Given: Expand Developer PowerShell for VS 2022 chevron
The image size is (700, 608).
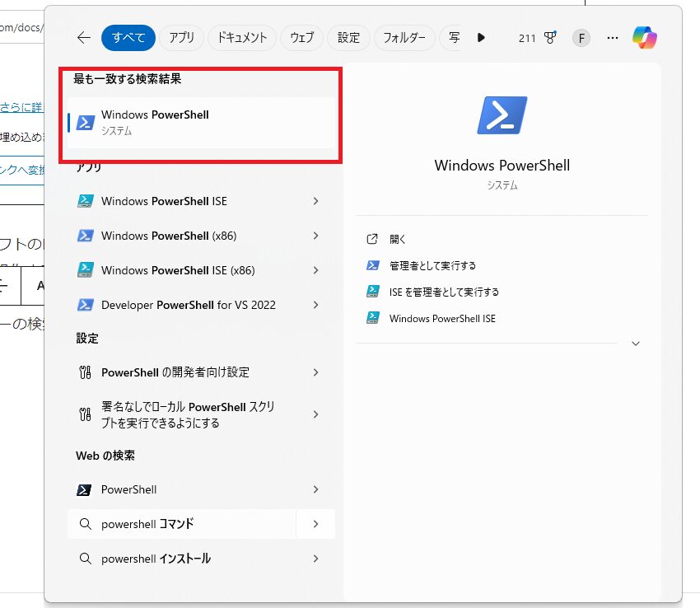Looking at the screenshot, I should point(315,305).
